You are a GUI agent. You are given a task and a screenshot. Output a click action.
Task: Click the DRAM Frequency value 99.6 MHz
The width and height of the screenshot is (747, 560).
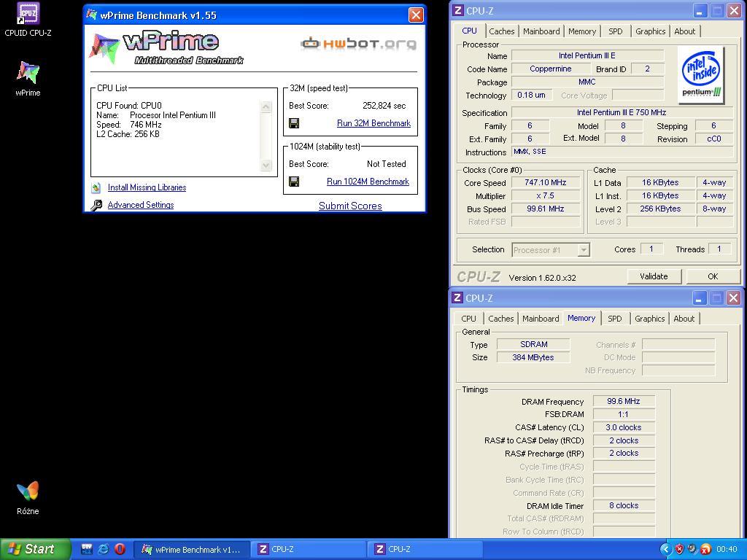click(624, 401)
